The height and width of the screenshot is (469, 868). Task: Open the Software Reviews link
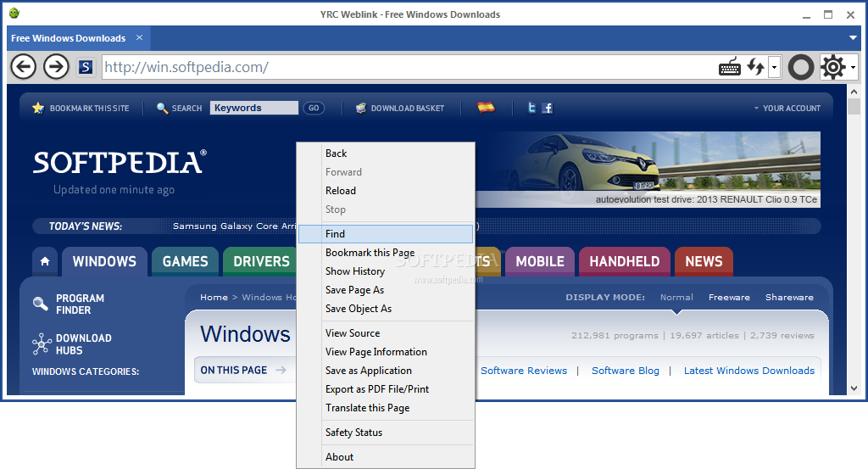[x=524, y=371]
